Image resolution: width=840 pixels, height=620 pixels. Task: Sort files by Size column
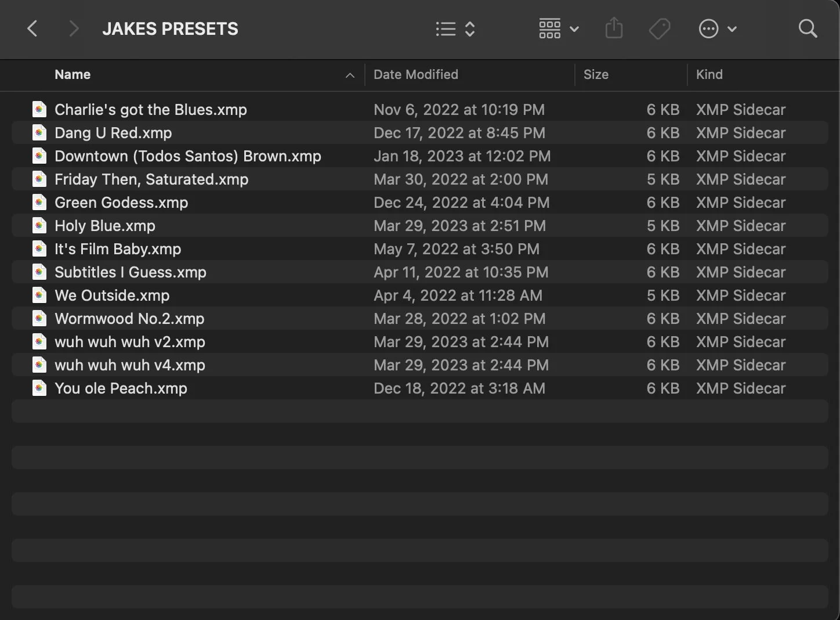(x=596, y=74)
